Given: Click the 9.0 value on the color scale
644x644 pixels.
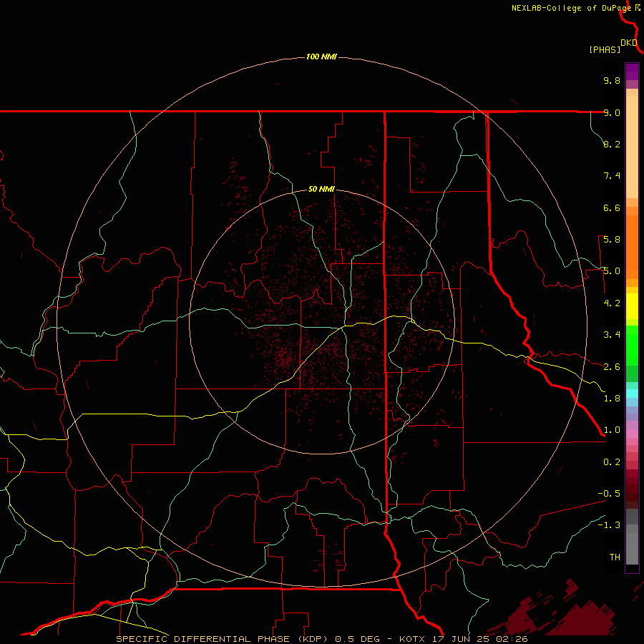Looking at the screenshot, I should (x=612, y=112).
